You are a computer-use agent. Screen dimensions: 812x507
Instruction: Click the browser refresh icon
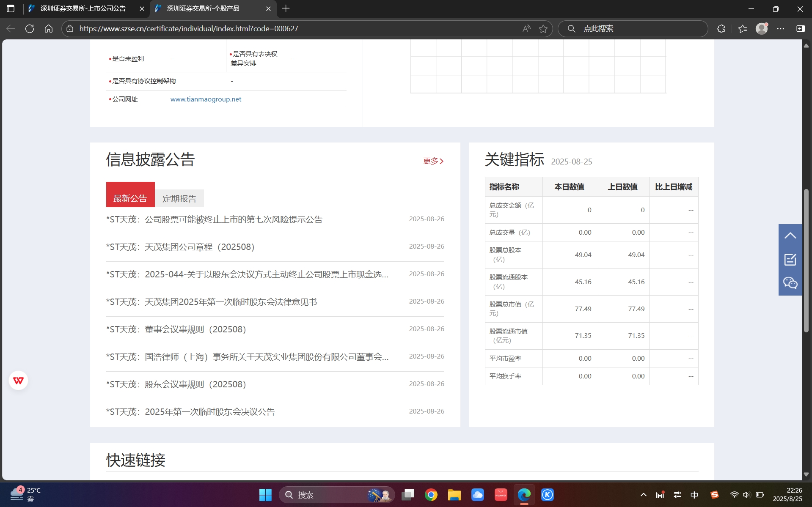click(x=30, y=29)
